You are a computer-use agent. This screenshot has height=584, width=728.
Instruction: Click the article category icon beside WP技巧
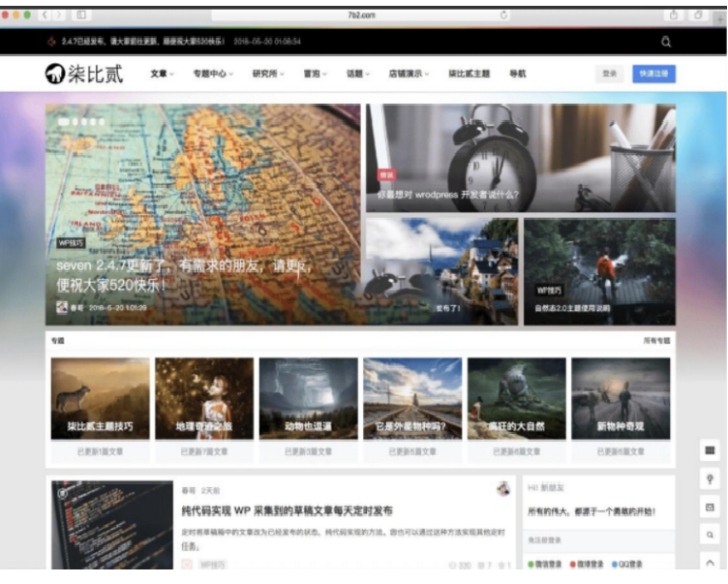[187, 565]
